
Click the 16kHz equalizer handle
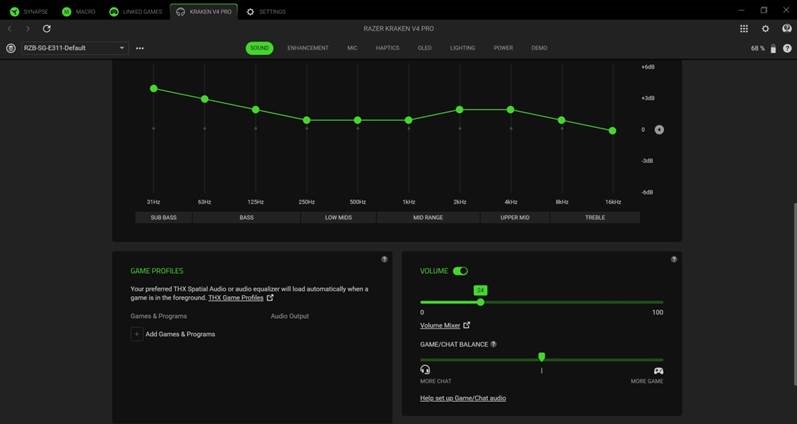click(x=612, y=131)
